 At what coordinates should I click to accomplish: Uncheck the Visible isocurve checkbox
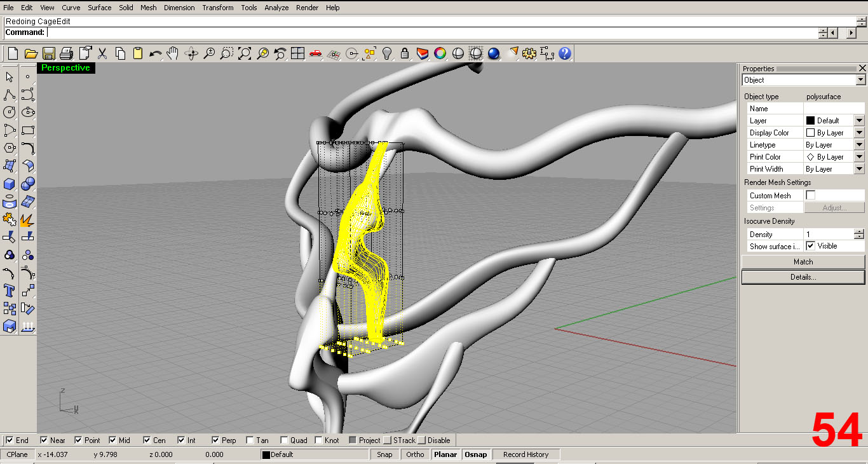pos(810,245)
